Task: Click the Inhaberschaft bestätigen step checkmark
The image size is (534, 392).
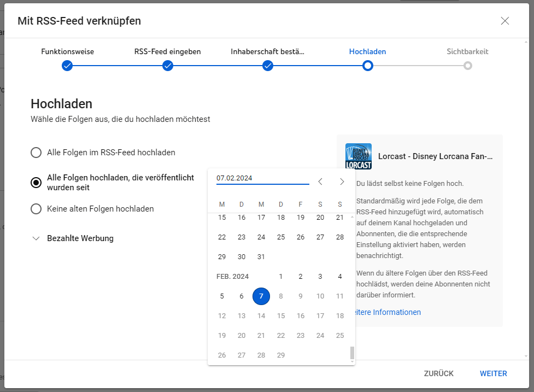Action: pos(268,66)
